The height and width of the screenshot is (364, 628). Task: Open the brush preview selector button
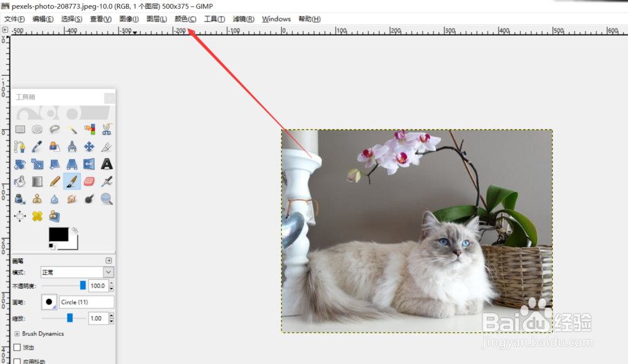(x=49, y=302)
